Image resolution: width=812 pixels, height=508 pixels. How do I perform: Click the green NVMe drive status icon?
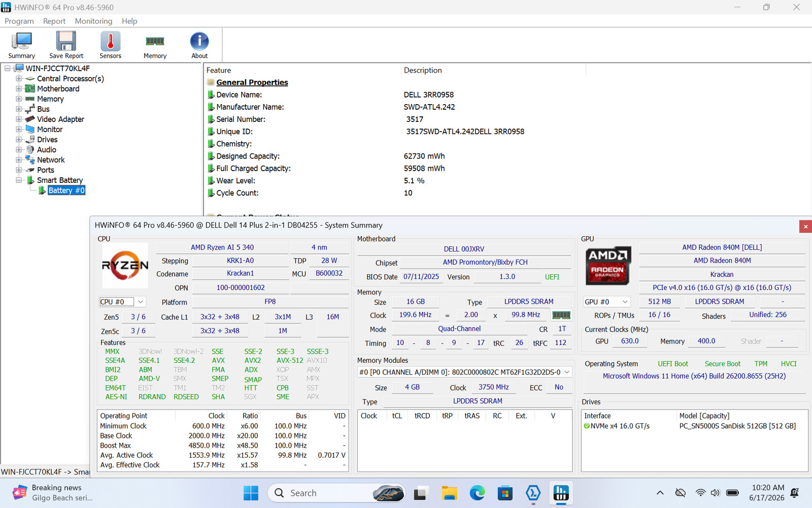click(x=587, y=426)
